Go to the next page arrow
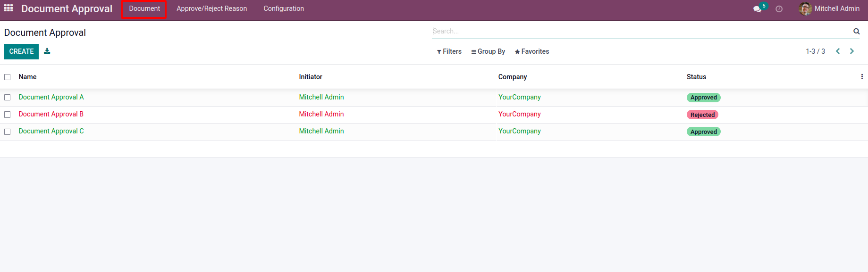 852,51
